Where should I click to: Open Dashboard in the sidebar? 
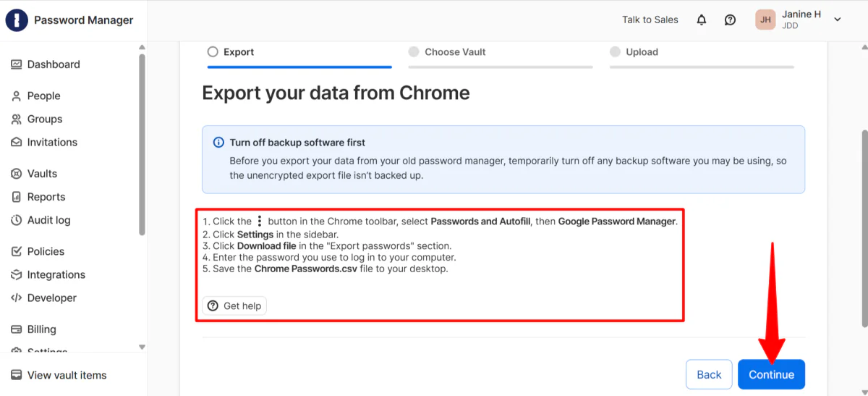point(54,64)
